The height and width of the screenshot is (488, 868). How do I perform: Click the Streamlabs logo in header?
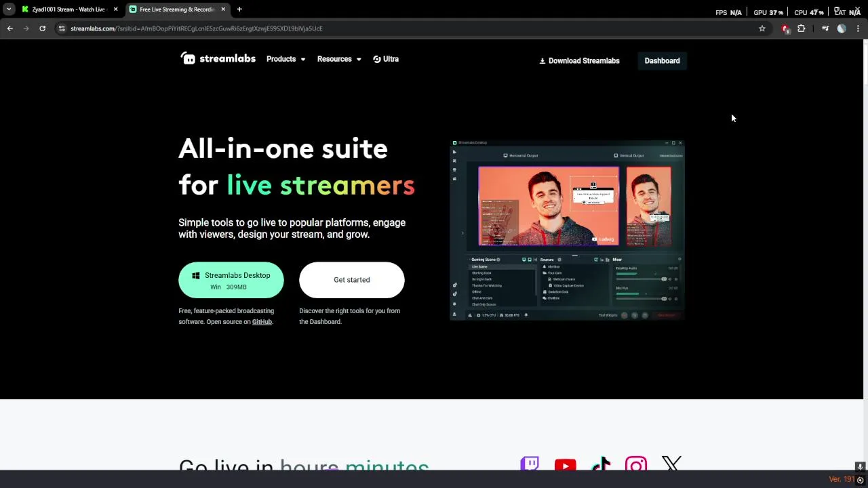click(218, 59)
